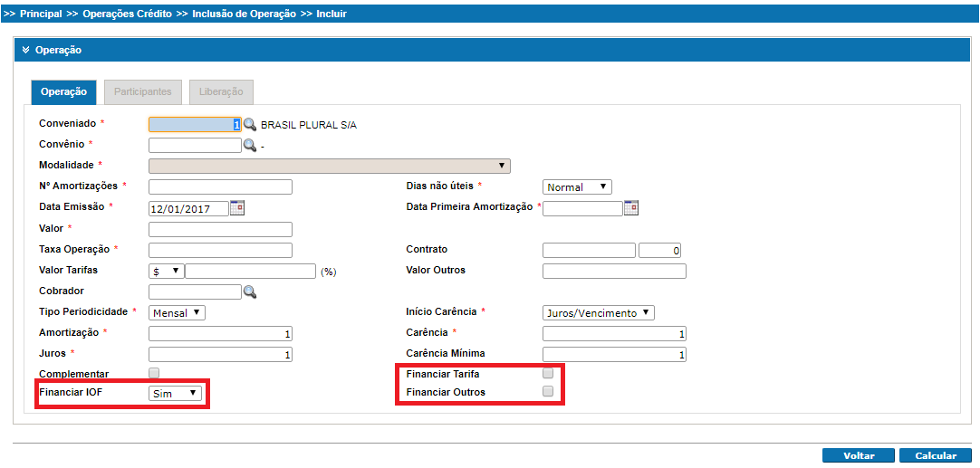Image resolution: width=980 pixels, height=468 pixels.
Task: Open the Financiar IOF dropdown
Action: click(176, 393)
